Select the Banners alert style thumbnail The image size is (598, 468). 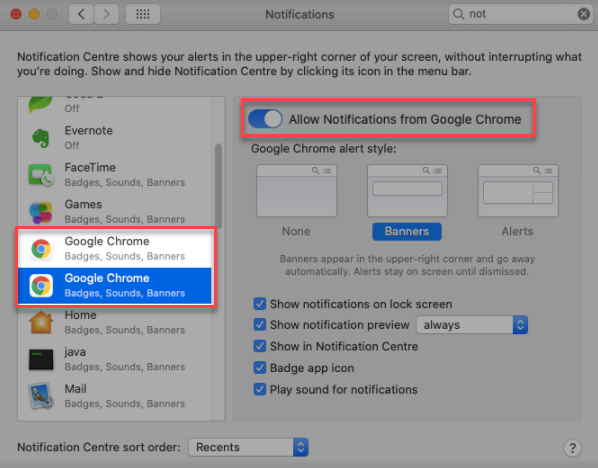coord(407,190)
